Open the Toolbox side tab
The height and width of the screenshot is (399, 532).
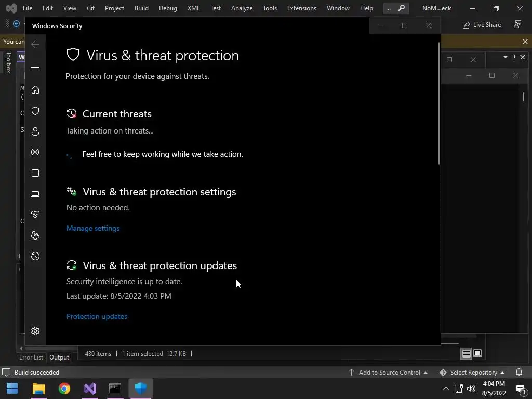coord(9,62)
